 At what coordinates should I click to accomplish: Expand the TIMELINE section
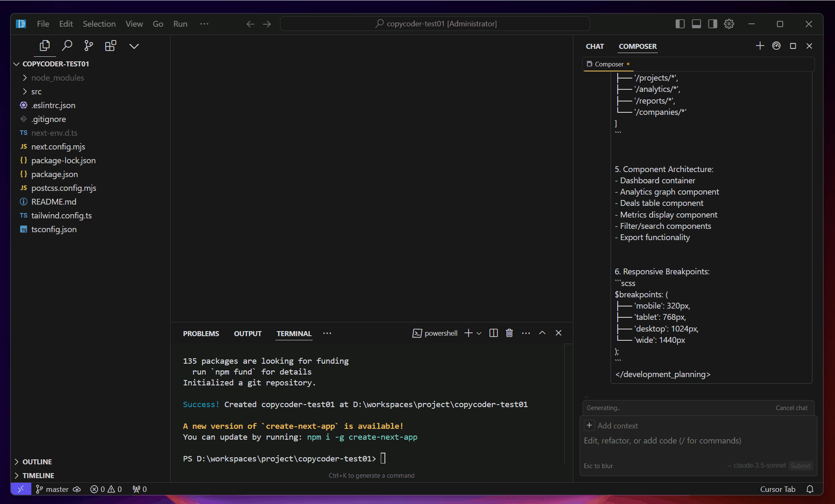coord(38,476)
